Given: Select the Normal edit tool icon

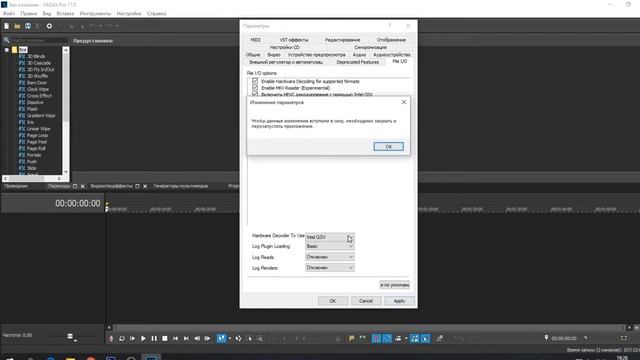Looking at the screenshot, I should tap(221, 338).
